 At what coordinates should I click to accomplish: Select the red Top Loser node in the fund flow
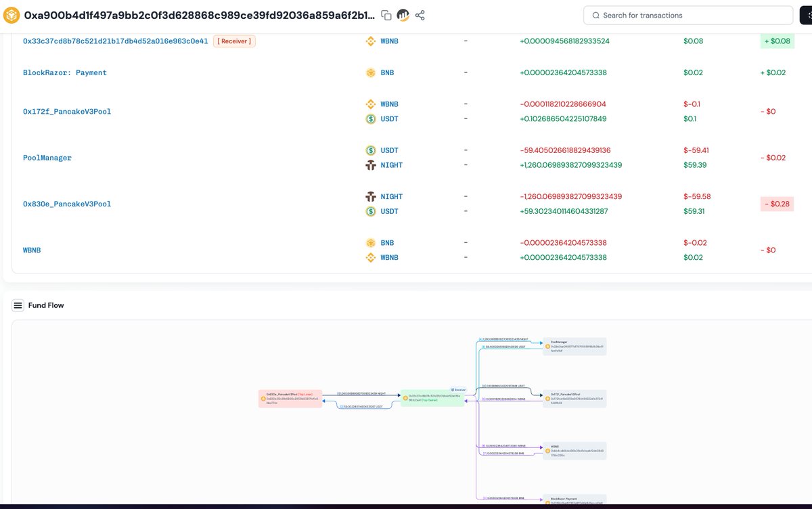(x=290, y=397)
